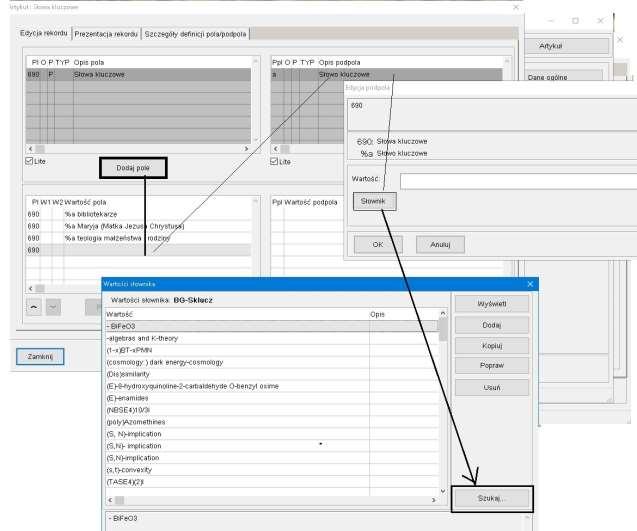The width and height of the screenshot is (637, 531).
Task: Select '%a bibliotekarze' field value row
Action: 139,214
